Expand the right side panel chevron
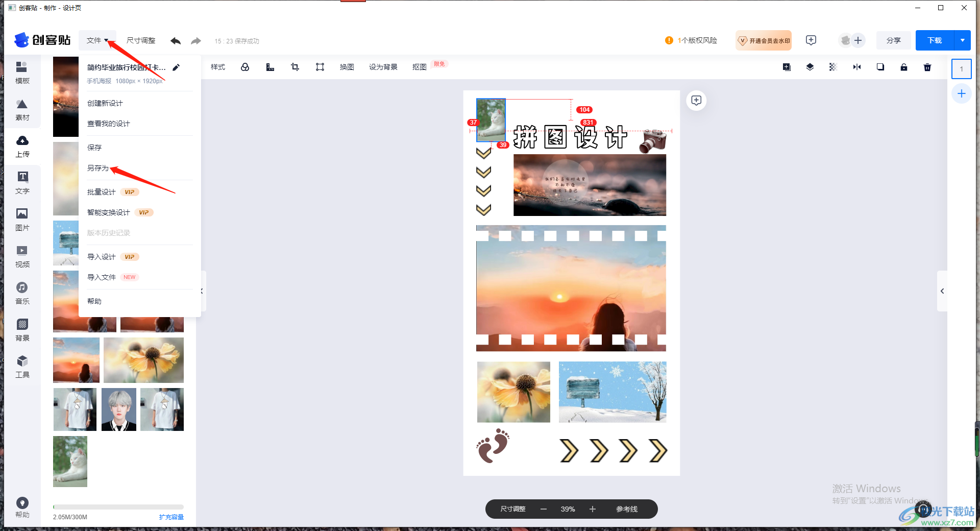The image size is (980, 531). pyautogui.click(x=942, y=291)
